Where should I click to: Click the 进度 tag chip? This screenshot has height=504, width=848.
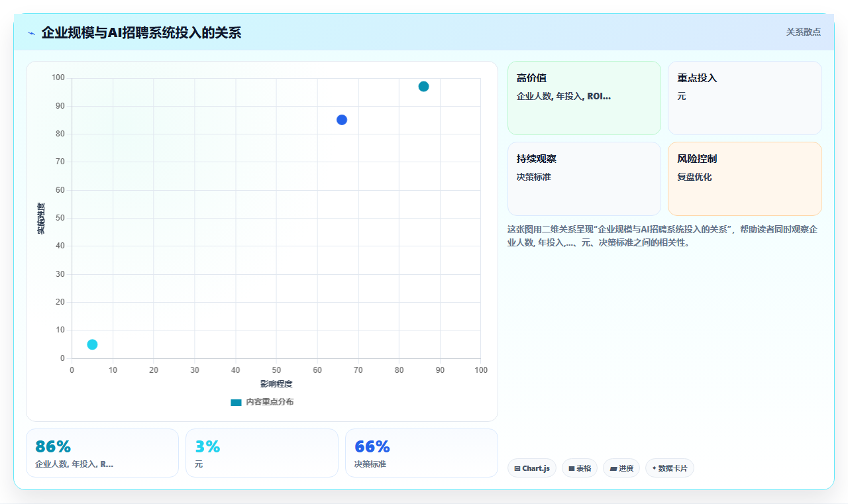[x=621, y=468]
